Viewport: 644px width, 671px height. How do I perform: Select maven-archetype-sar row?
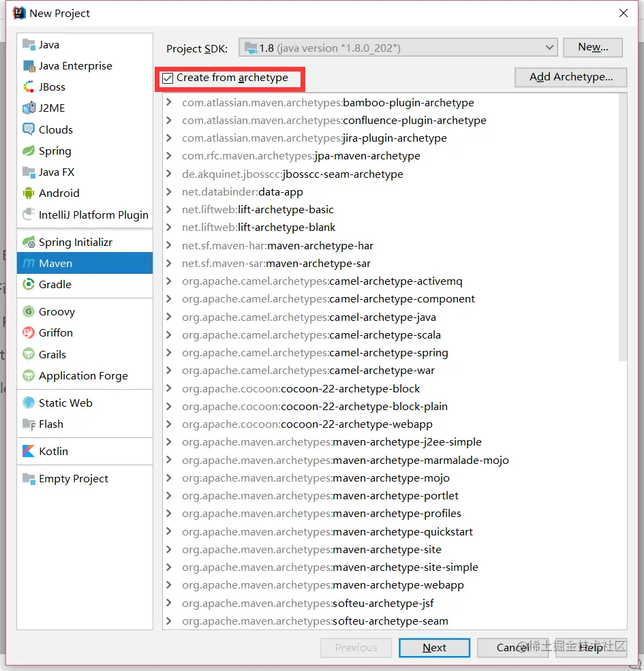pos(390,263)
